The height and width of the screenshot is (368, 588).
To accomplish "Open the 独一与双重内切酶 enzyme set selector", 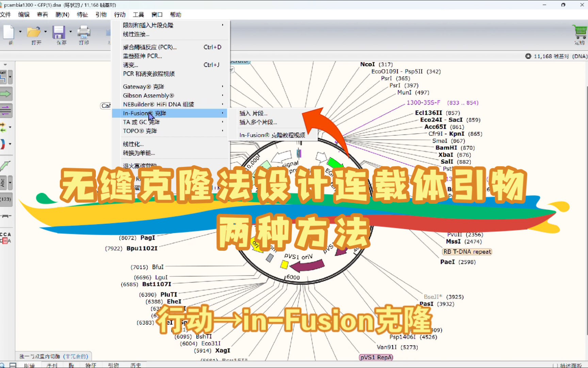I will click(x=53, y=356).
